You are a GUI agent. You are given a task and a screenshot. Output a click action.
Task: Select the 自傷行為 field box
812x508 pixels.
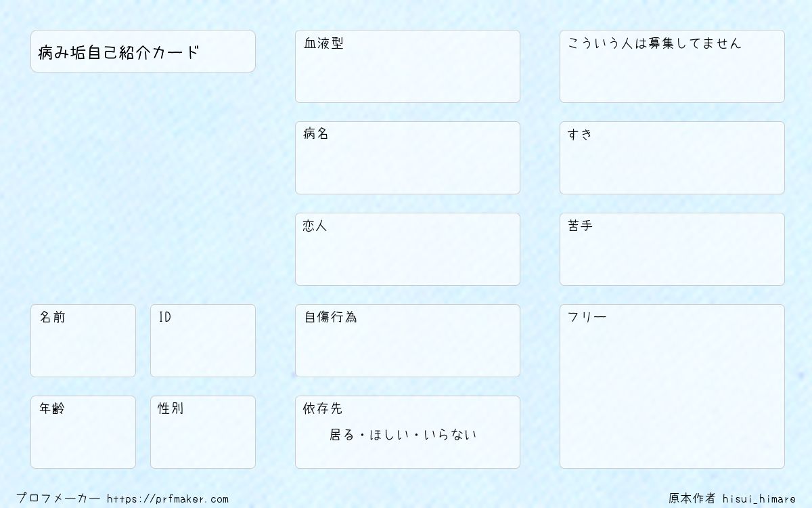pos(407,341)
